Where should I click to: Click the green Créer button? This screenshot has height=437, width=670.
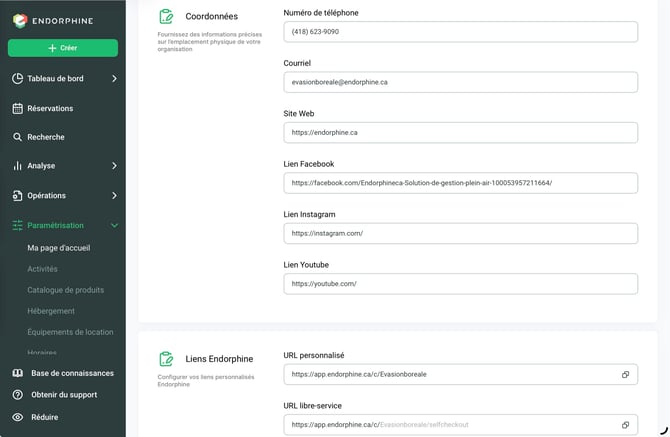tap(63, 48)
